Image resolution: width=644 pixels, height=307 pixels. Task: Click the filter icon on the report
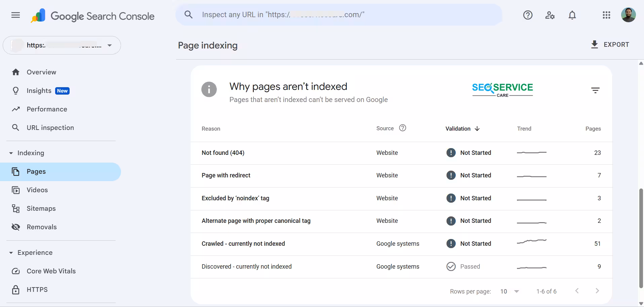(596, 90)
